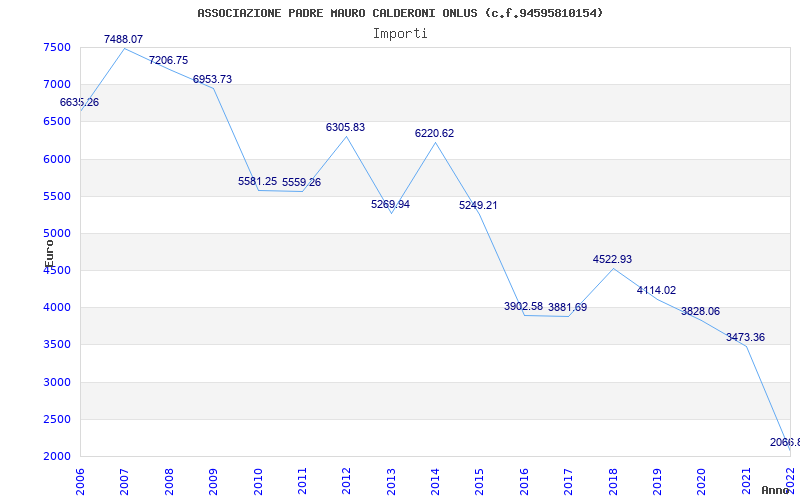Click the 2021 year label
This screenshot has height=500, width=800.
[x=746, y=481]
